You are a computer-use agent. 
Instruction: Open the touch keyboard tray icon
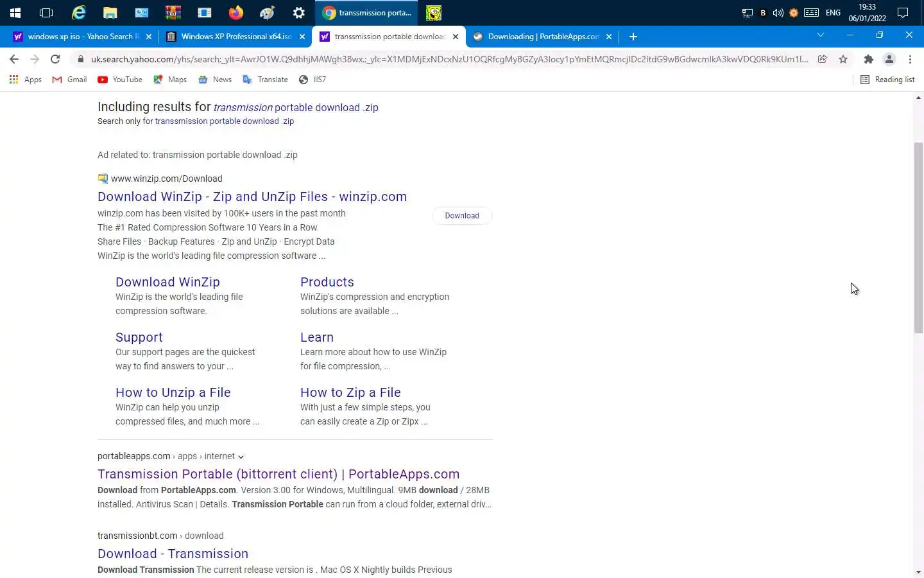(x=811, y=13)
